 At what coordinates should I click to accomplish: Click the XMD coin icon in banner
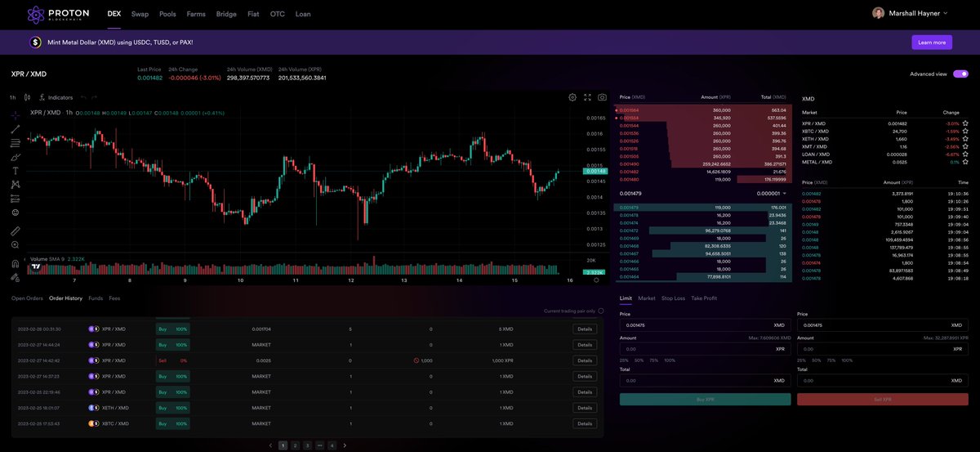tap(35, 42)
